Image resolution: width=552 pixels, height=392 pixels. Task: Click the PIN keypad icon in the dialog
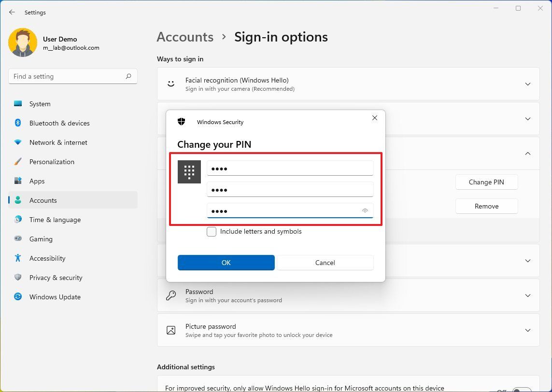pos(189,171)
